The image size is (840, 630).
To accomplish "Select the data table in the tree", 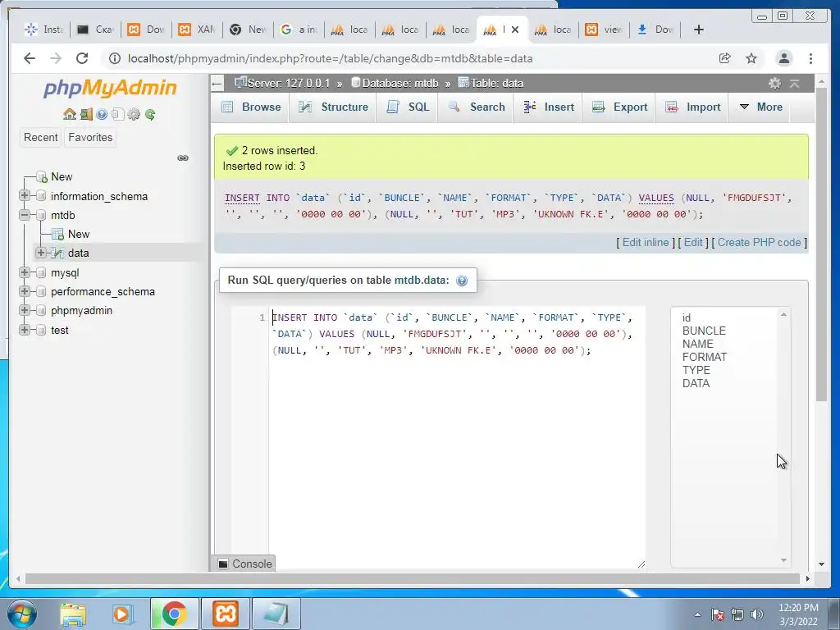I will 78,253.
